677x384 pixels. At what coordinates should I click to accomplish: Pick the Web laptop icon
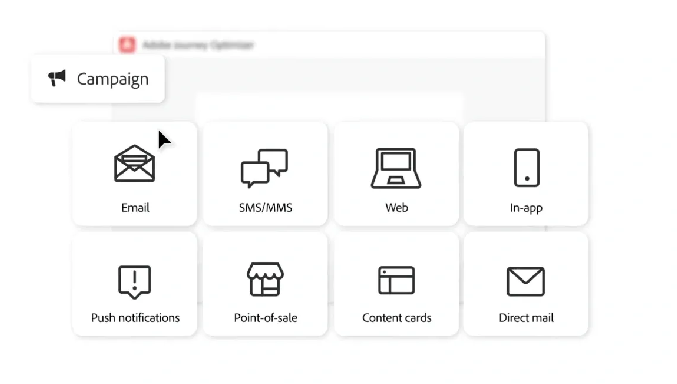[x=396, y=168]
